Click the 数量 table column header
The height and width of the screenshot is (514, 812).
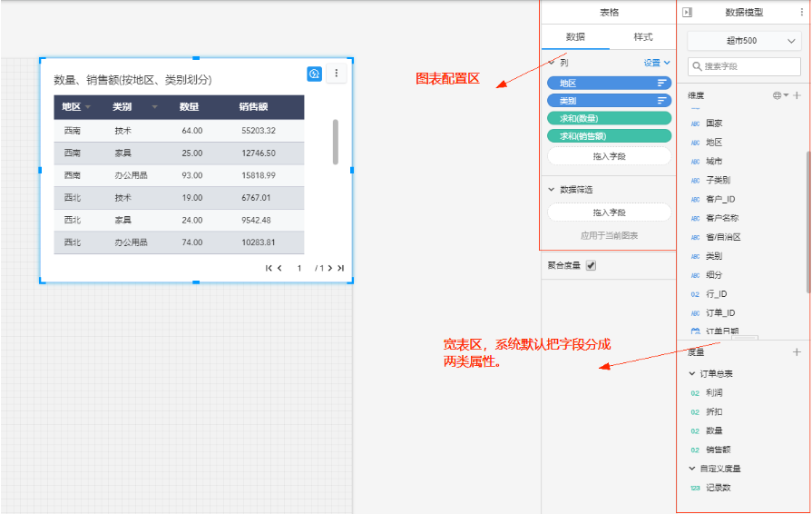click(x=189, y=107)
